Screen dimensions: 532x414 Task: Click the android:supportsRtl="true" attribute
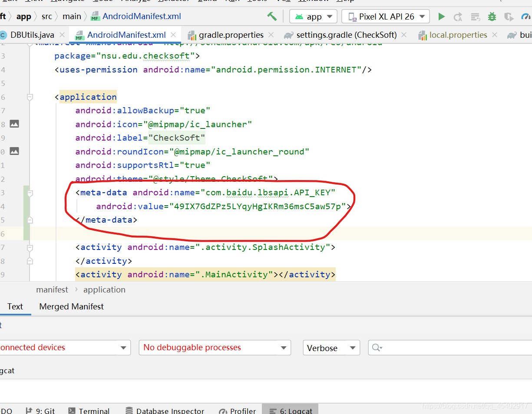coord(143,165)
